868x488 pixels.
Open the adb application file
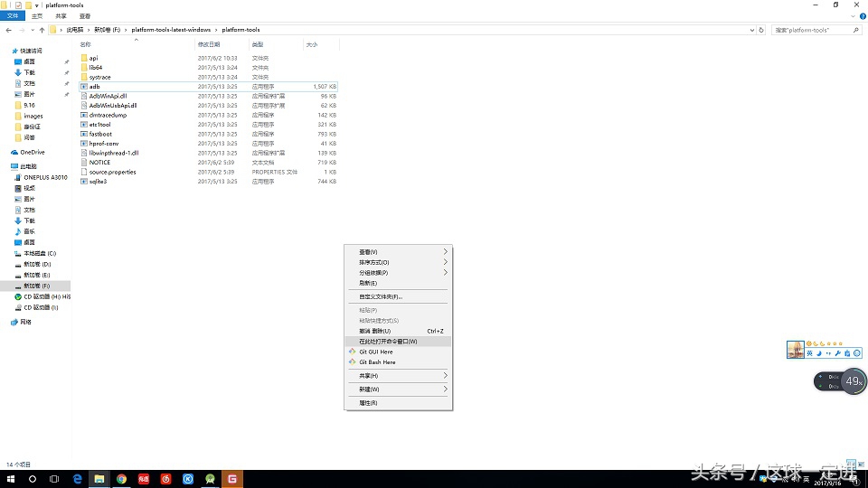pyautogui.click(x=94, y=87)
